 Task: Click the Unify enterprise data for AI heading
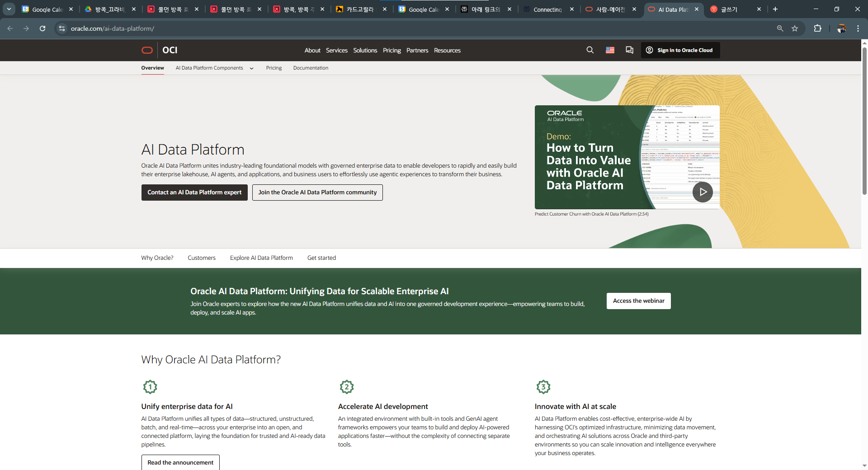(187, 407)
